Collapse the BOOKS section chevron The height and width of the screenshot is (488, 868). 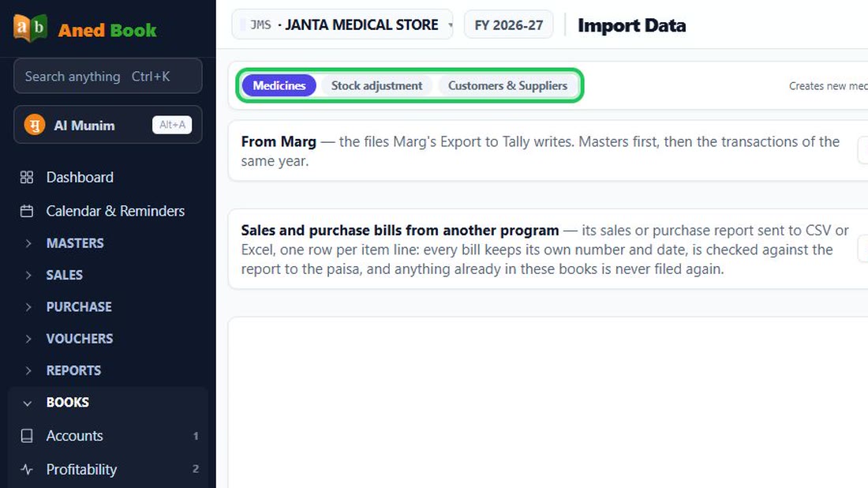point(27,403)
